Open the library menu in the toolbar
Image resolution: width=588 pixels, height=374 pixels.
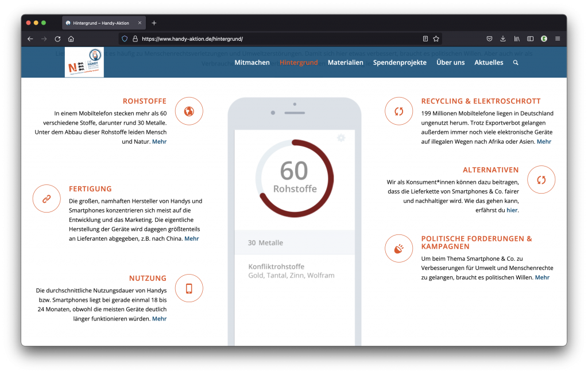coord(516,38)
